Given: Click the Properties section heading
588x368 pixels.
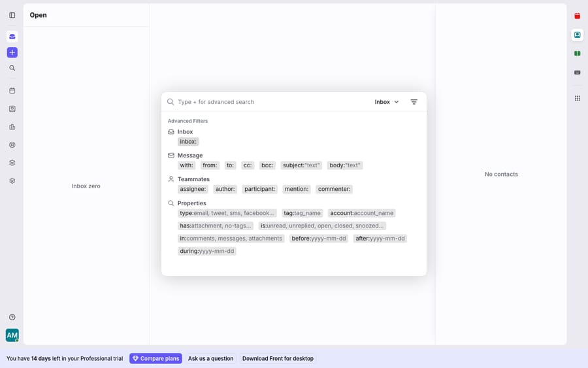Looking at the screenshot, I should pyautogui.click(x=191, y=203).
